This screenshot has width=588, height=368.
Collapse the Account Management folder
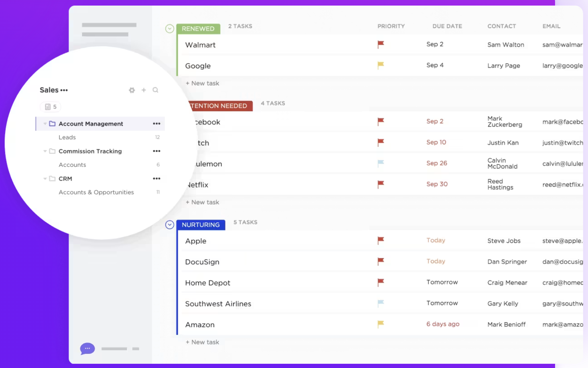[x=45, y=123]
